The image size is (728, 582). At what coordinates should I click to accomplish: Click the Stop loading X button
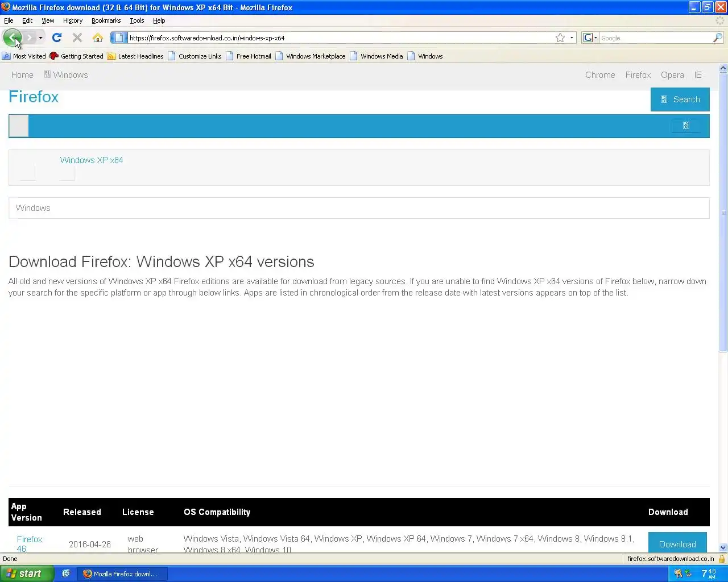(x=77, y=38)
